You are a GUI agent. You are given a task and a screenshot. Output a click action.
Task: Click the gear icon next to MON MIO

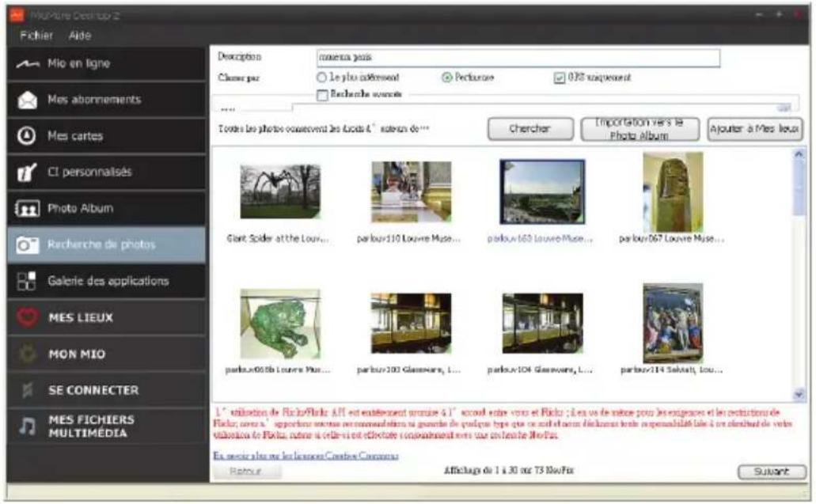tap(27, 354)
